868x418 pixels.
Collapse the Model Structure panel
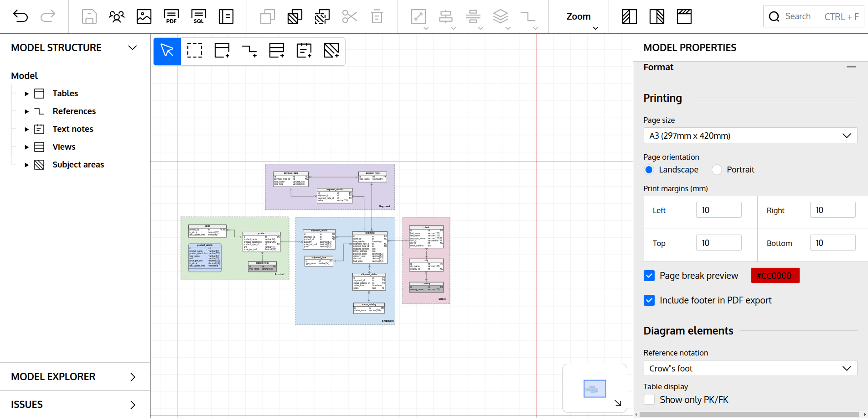pos(133,47)
